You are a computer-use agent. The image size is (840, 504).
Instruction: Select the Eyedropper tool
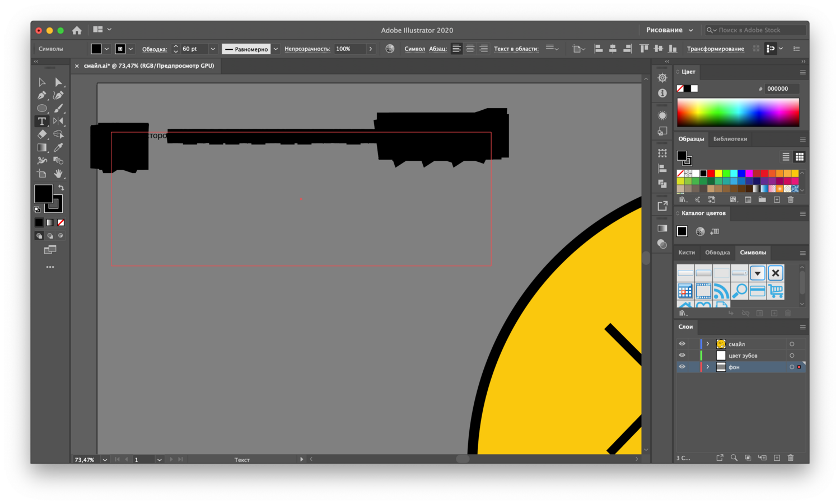click(58, 147)
